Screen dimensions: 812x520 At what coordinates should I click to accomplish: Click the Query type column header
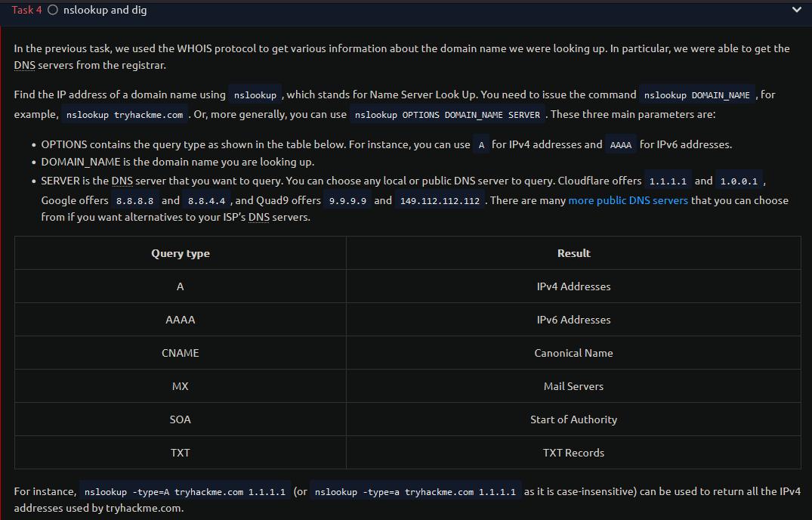tap(181, 253)
